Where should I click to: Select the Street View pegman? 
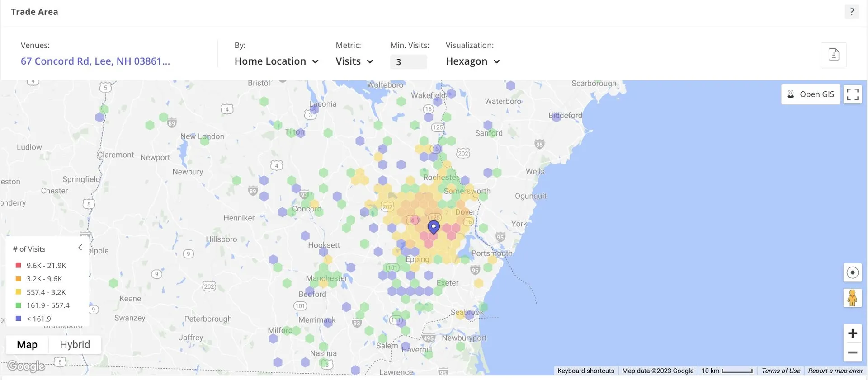pos(852,298)
